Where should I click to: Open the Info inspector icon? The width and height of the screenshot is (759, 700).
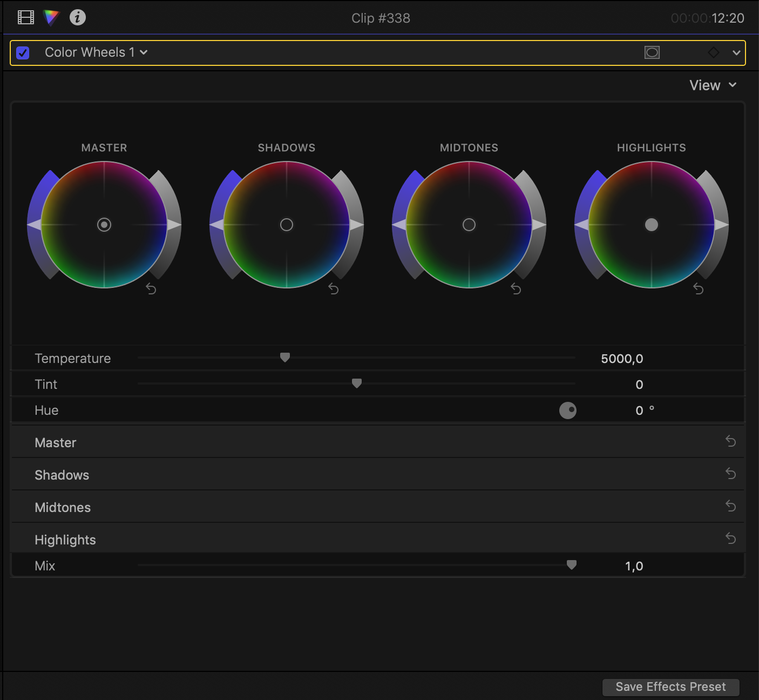point(78,18)
